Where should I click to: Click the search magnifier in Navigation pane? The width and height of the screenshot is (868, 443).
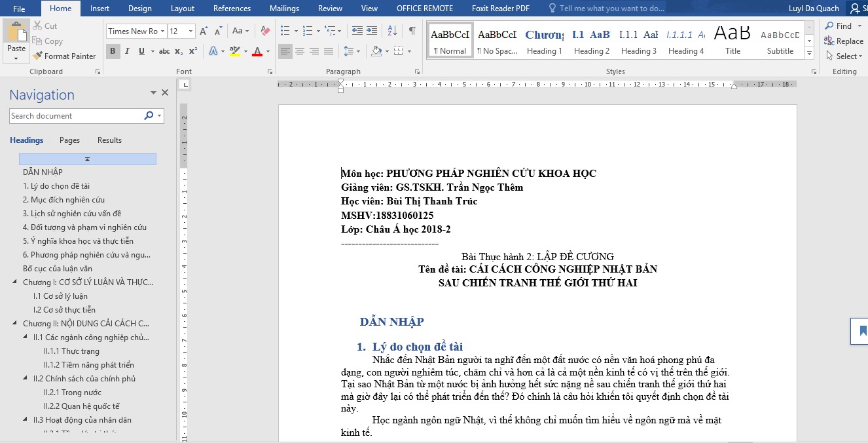click(x=149, y=116)
